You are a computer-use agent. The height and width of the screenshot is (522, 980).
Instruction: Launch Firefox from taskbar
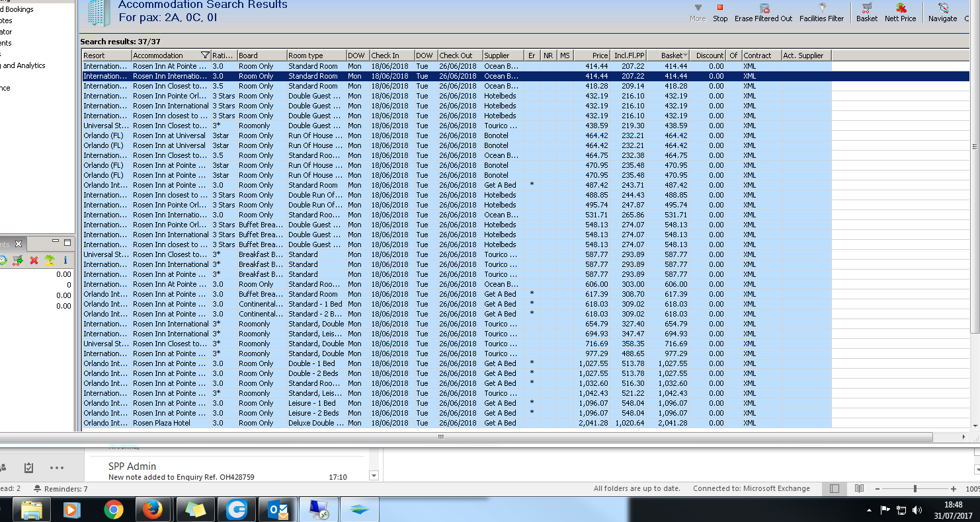153,509
